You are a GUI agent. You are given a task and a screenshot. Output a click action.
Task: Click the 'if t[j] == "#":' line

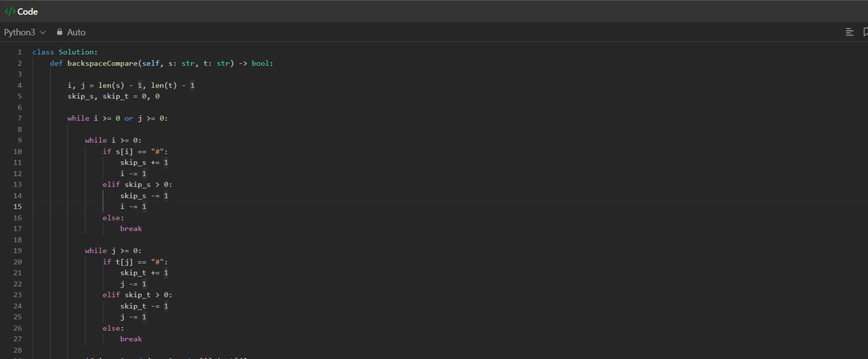[x=135, y=261]
